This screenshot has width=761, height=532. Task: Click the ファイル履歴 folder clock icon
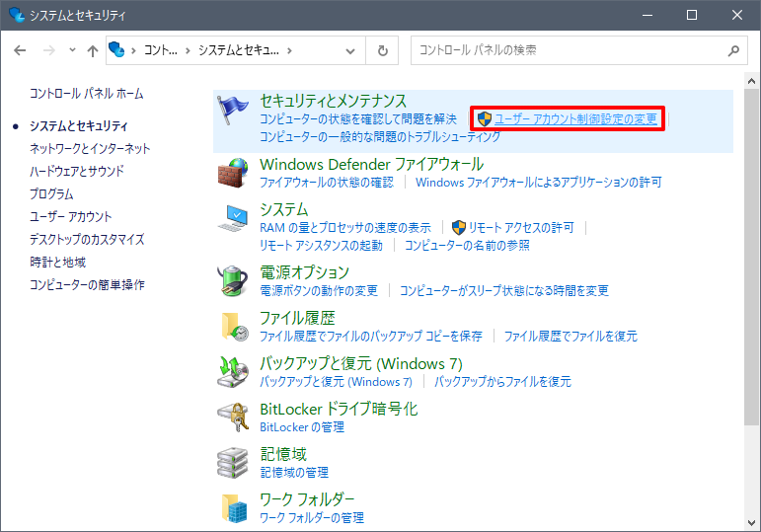point(234,327)
